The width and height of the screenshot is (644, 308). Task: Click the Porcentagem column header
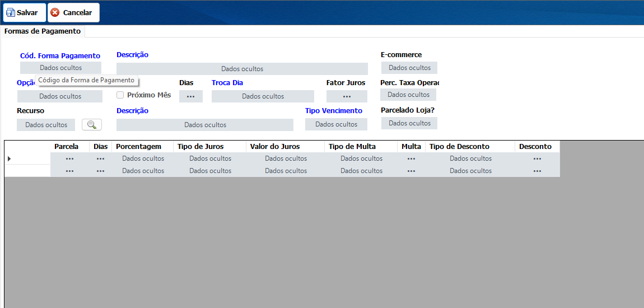tap(142, 147)
